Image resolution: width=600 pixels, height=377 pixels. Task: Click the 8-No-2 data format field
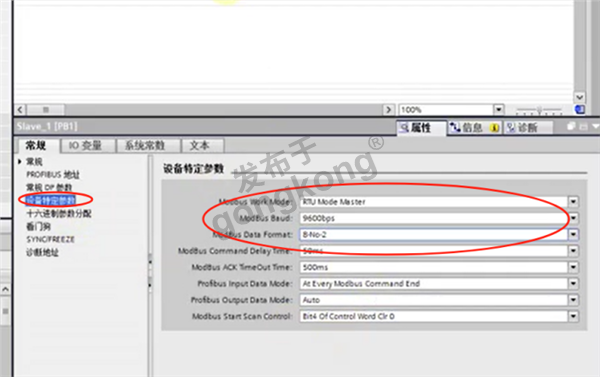click(x=434, y=235)
